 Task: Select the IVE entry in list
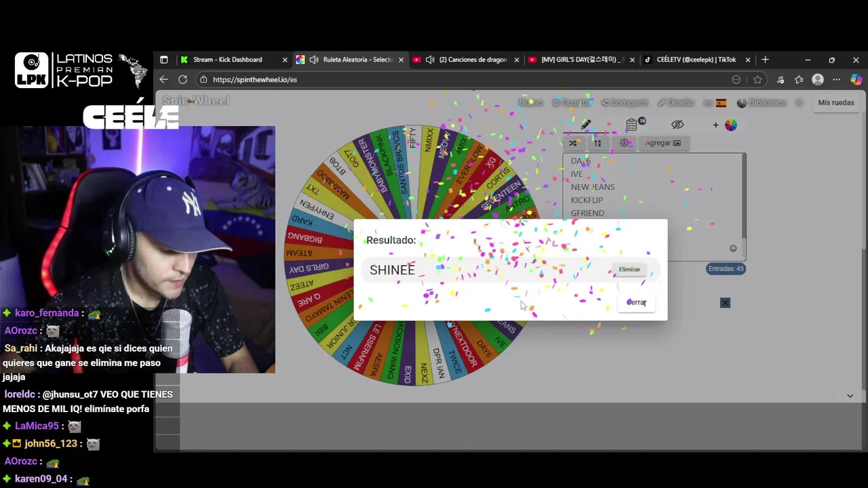[576, 174]
